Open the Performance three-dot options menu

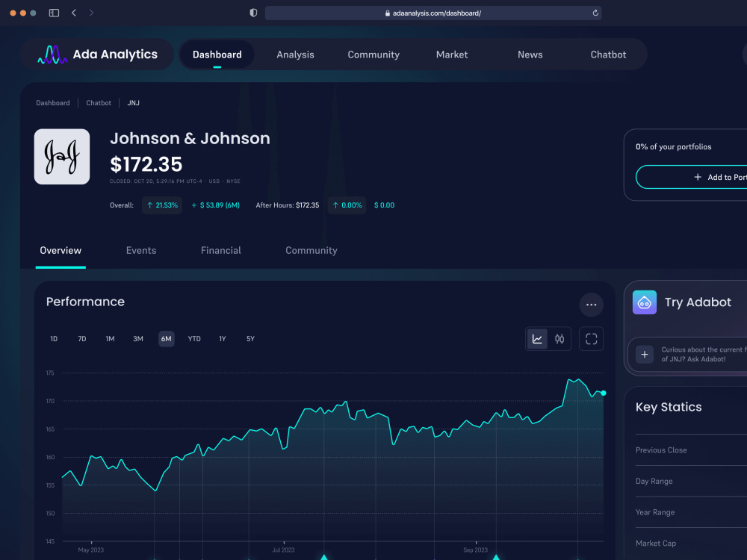coord(591,305)
